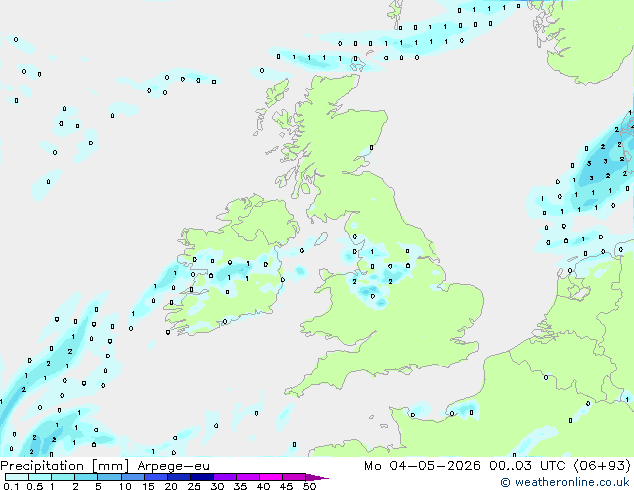
Task: Click legend label '35'
Action: [240, 486]
